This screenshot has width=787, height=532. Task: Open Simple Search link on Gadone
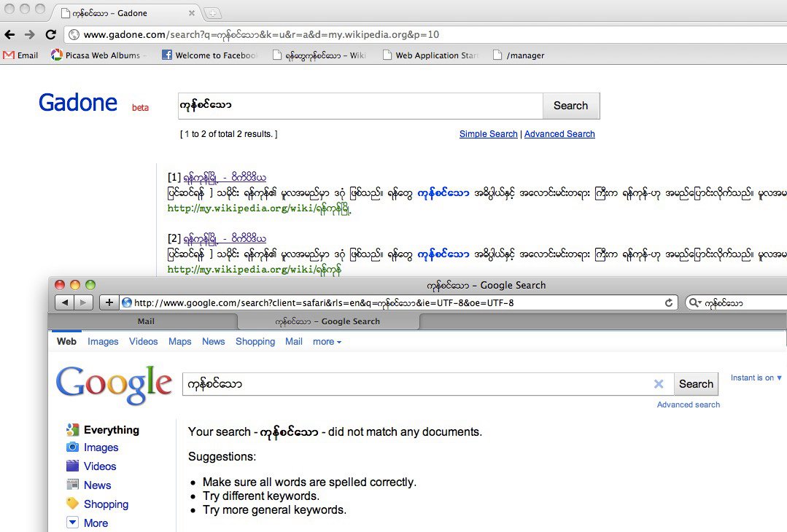coord(489,134)
